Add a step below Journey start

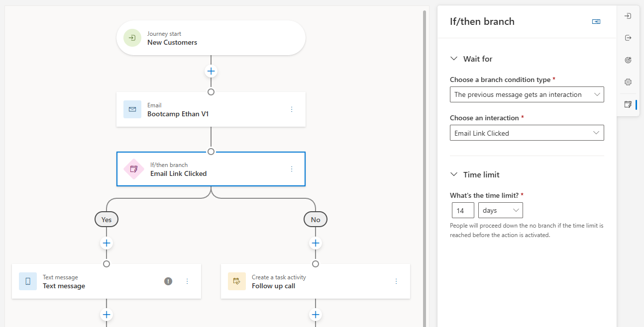tap(211, 71)
